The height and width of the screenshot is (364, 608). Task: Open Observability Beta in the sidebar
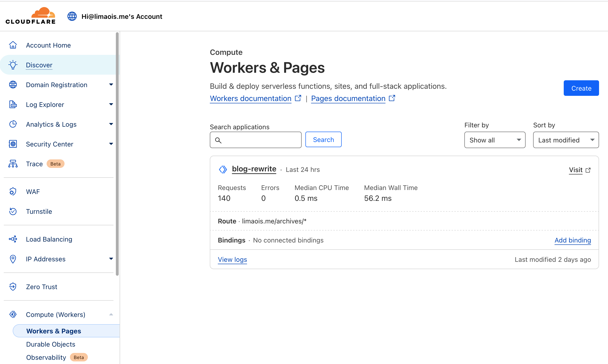pos(57,357)
